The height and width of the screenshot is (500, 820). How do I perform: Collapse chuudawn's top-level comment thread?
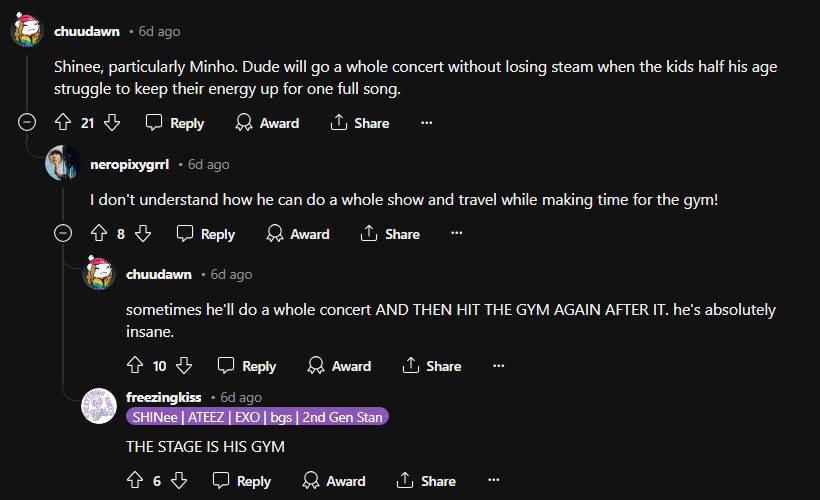(x=28, y=123)
